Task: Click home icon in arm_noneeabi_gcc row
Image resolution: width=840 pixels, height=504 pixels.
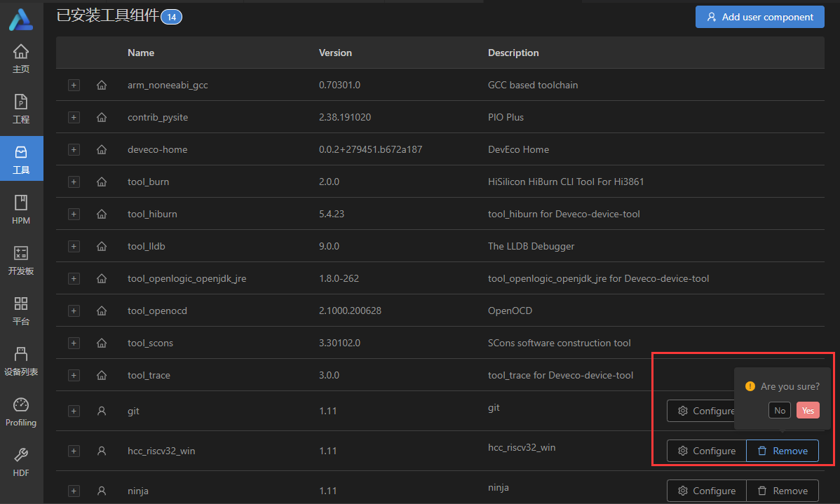Action: pos(101,85)
